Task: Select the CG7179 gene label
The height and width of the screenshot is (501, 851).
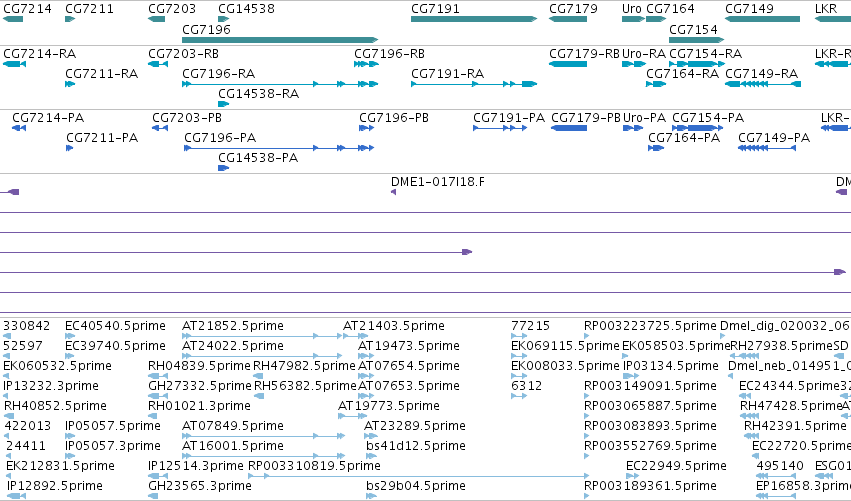Action: coord(573,9)
